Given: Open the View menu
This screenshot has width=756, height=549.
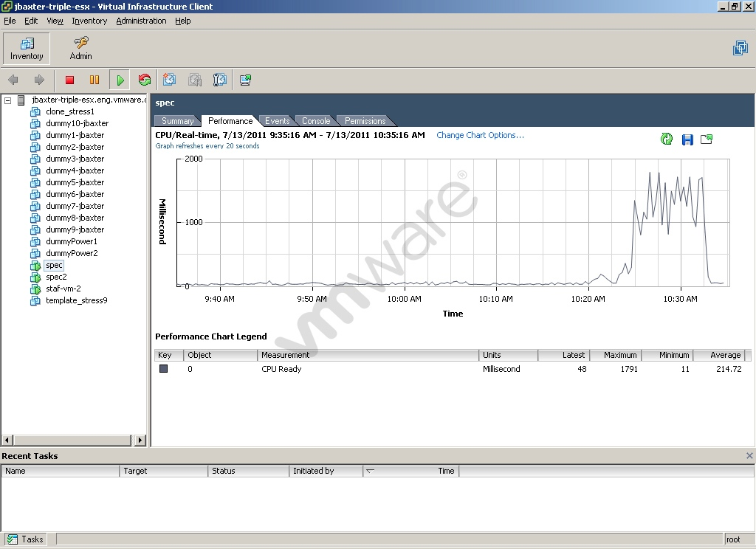Looking at the screenshot, I should click(x=55, y=21).
